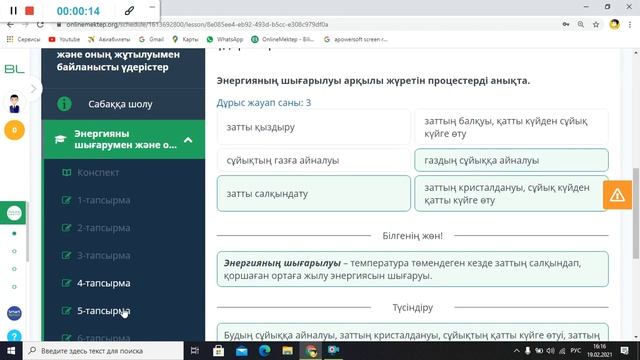Click the edit icon next to 4-тапсырма
Image resolution: width=640 pixels, height=360 pixels.
click(66, 283)
